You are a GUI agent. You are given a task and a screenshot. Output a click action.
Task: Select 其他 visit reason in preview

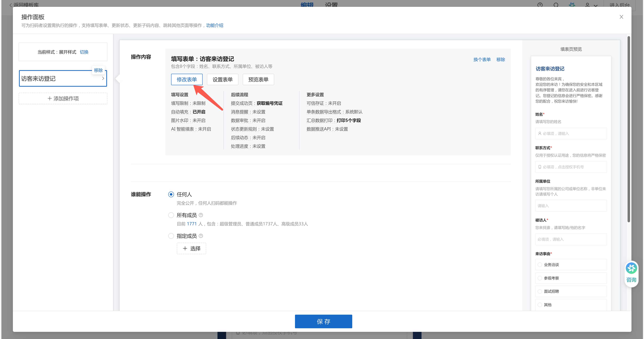pos(571,305)
